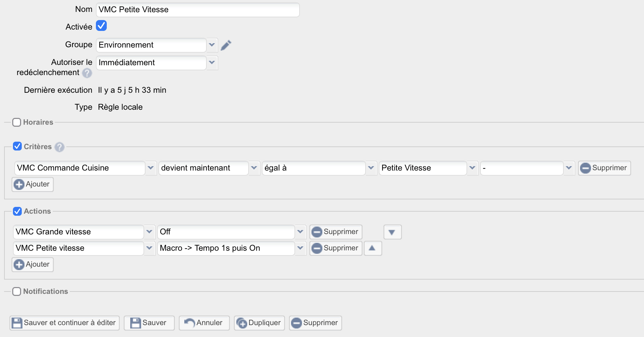Viewport: 644px width, 337px height.
Task: Open the Groupe Environnement dropdown
Action: (212, 45)
